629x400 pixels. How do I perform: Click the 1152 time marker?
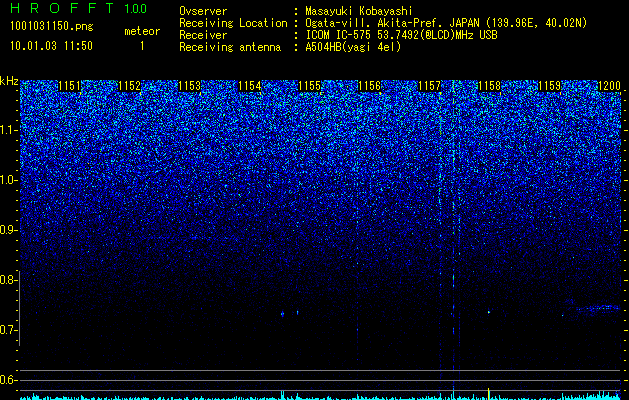click(130, 86)
